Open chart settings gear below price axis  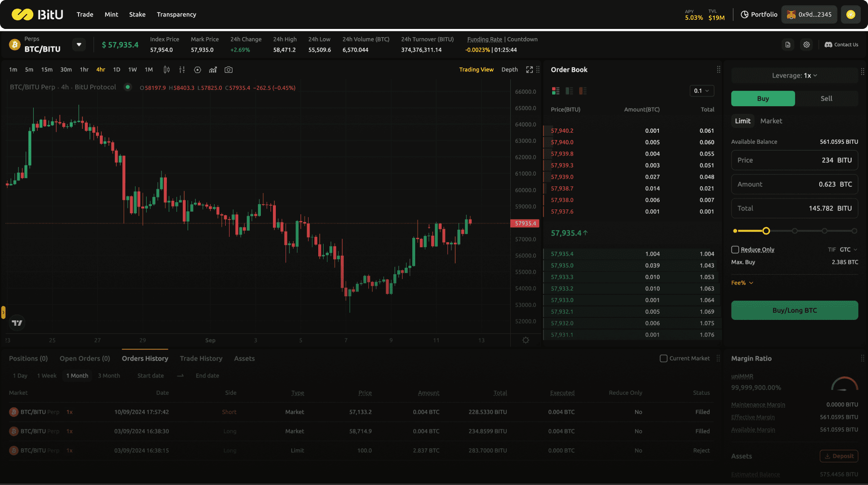[526, 340]
